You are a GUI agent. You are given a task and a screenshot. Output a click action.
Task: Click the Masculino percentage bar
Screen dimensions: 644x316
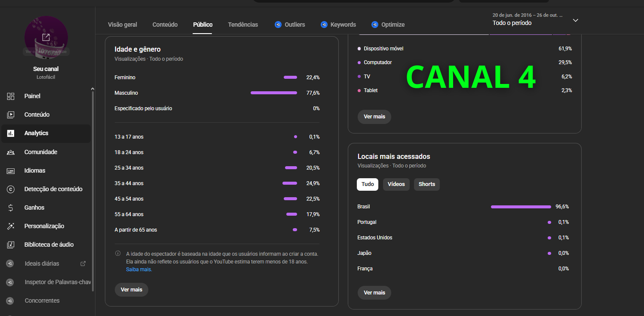pos(274,93)
